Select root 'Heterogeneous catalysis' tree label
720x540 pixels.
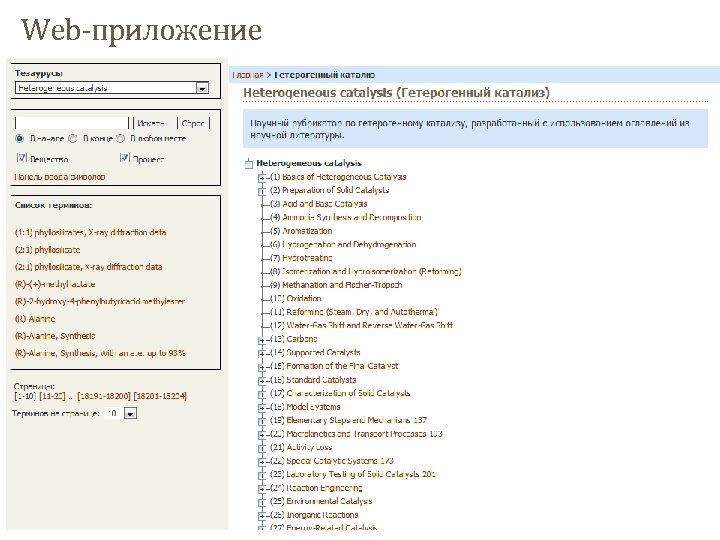tap(309, 163)
